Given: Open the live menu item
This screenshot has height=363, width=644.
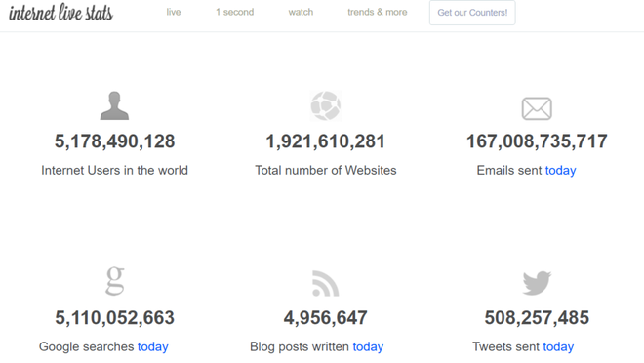Looking at the screenshot, I should coord(174,13).
